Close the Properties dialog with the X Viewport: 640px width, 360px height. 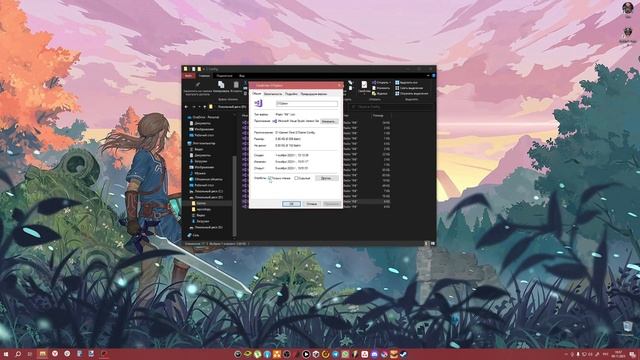(339, 85)
